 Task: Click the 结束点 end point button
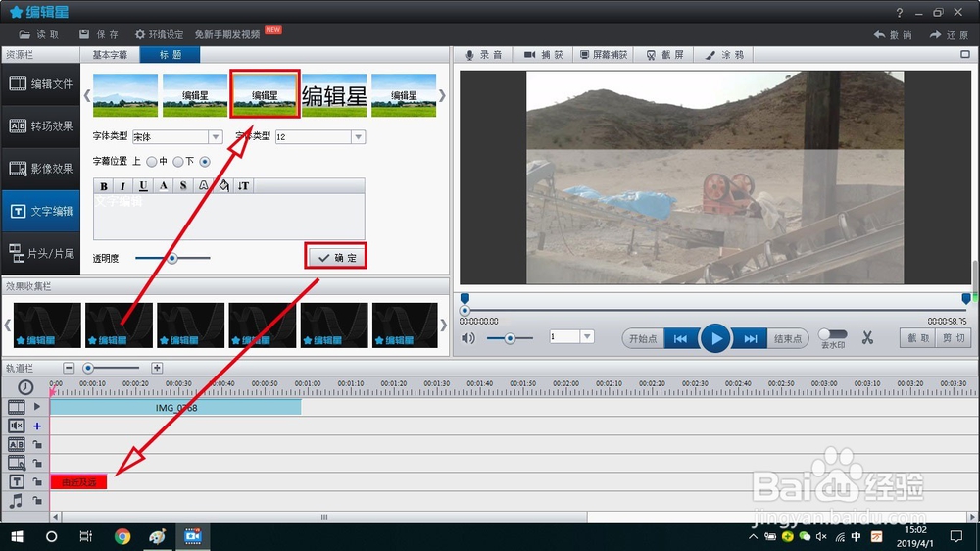[x=788, y=338]
